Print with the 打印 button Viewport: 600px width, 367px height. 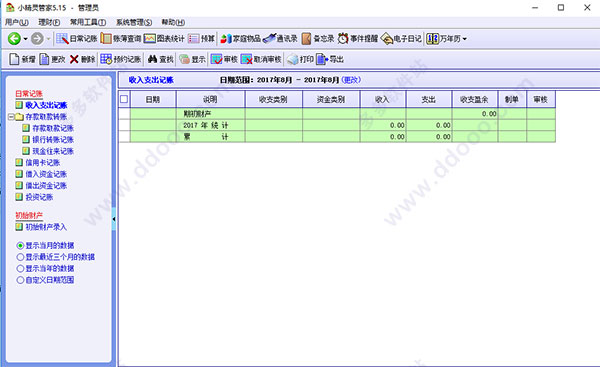300,59
